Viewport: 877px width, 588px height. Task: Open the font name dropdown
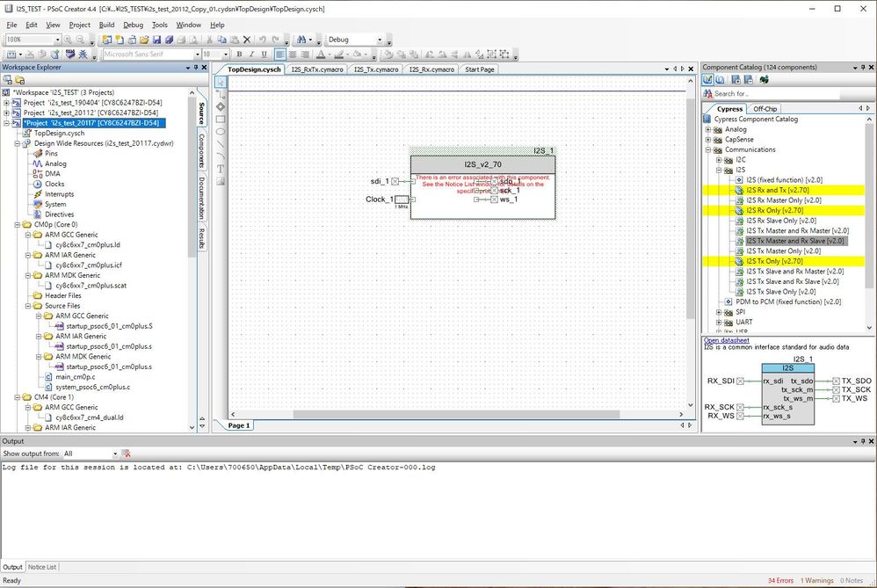coord(197,54)
